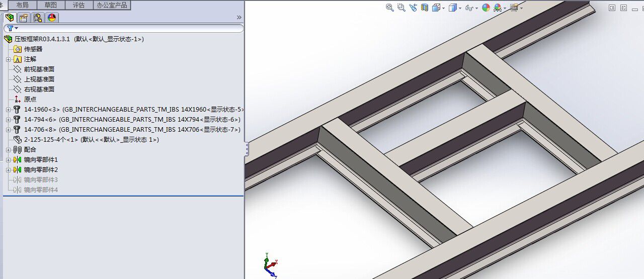Open the DisplayManager color ball tab
Viewport: 644px width, 279px height.
(x=52, y=18)
